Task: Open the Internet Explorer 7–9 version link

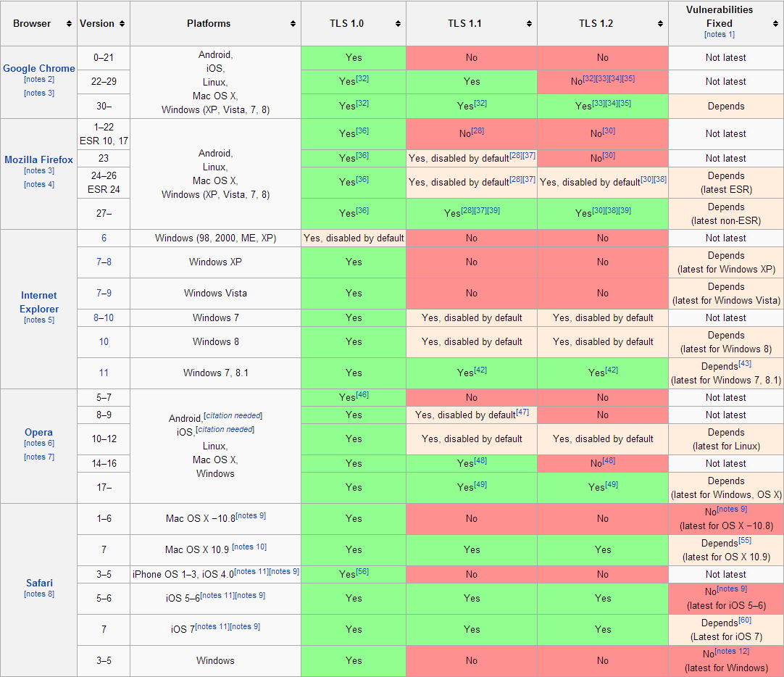Action: point(104,293)
